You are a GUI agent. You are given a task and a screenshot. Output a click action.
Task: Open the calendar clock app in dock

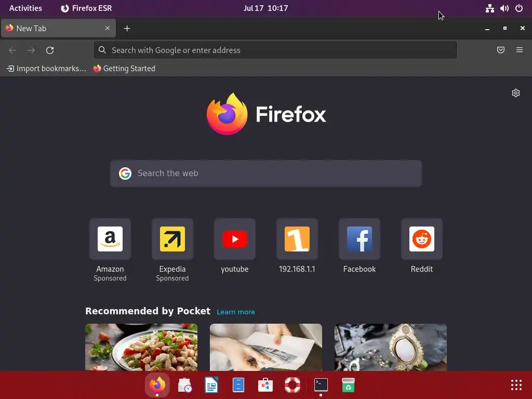184,385
